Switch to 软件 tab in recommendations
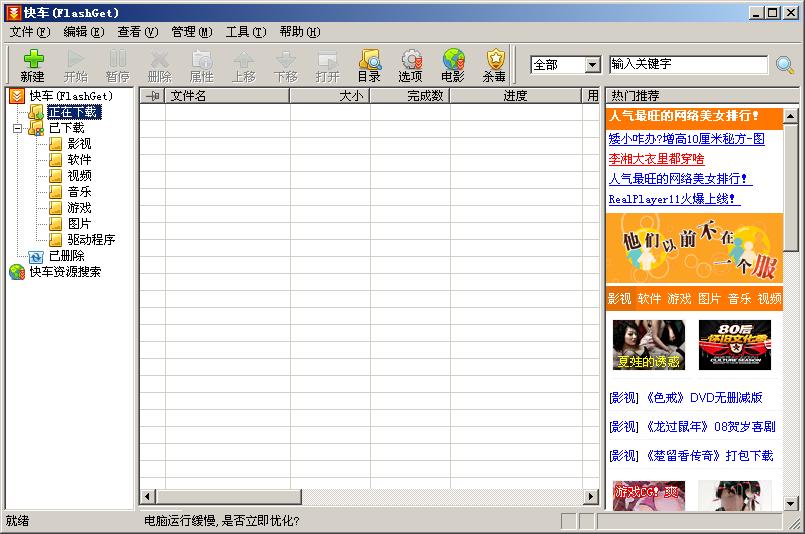 [649, 298]
